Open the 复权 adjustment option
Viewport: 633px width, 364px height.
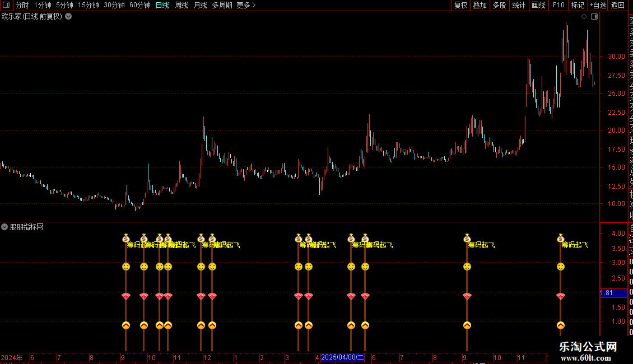click(x=460, y=5)
